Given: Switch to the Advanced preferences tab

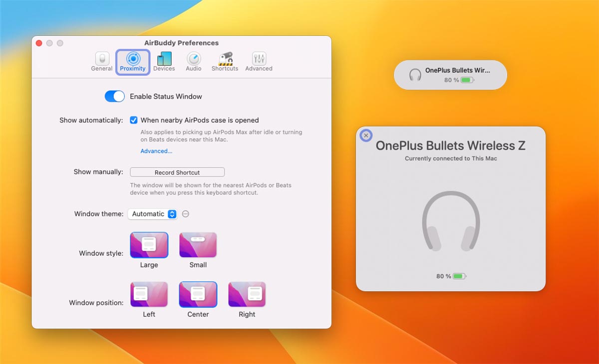Looking at the screenshot, I should 259,62.
